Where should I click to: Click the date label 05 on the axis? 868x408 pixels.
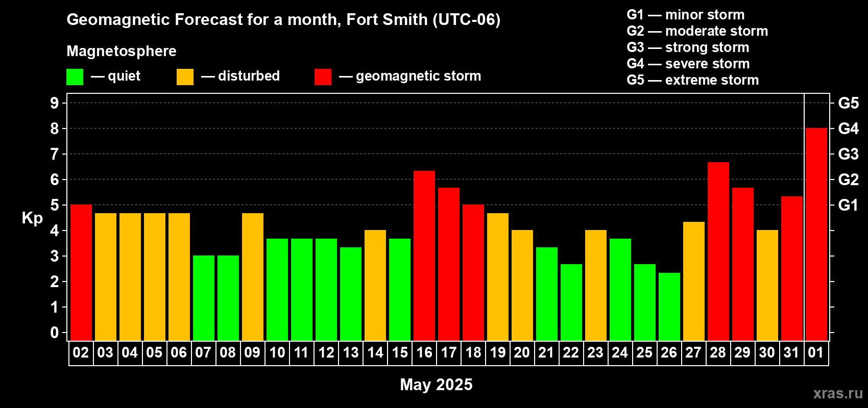154,352
